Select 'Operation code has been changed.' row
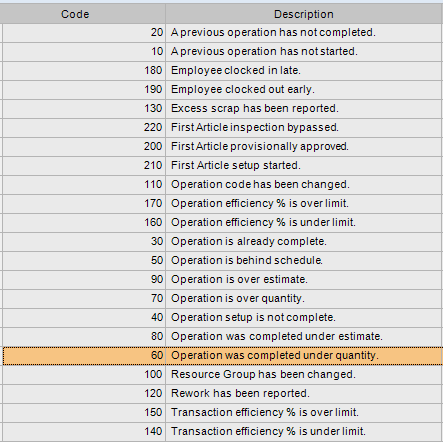 [223, 185]
